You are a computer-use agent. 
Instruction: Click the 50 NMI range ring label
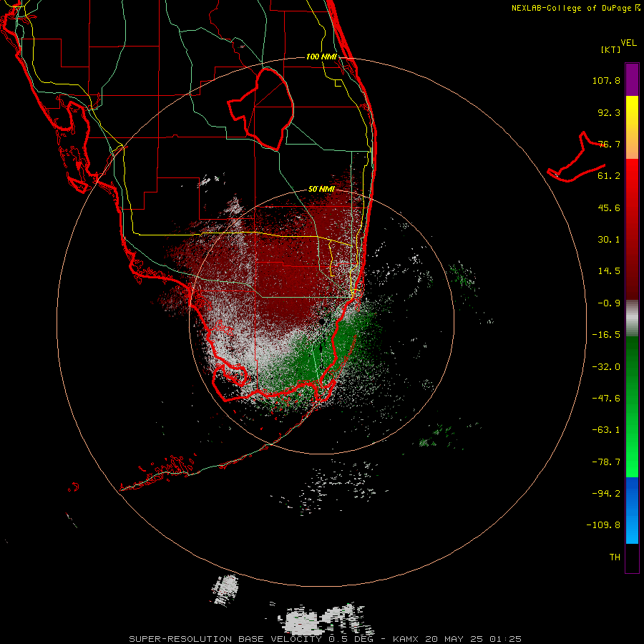coord(321,190)
